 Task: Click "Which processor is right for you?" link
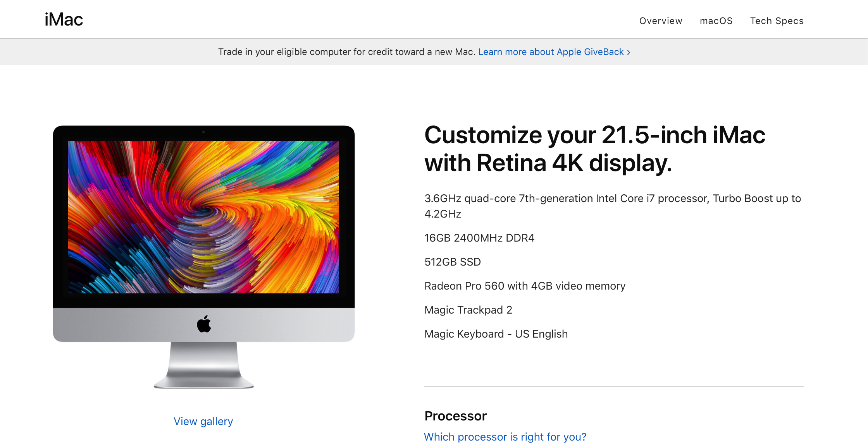(x=505, y=437)
